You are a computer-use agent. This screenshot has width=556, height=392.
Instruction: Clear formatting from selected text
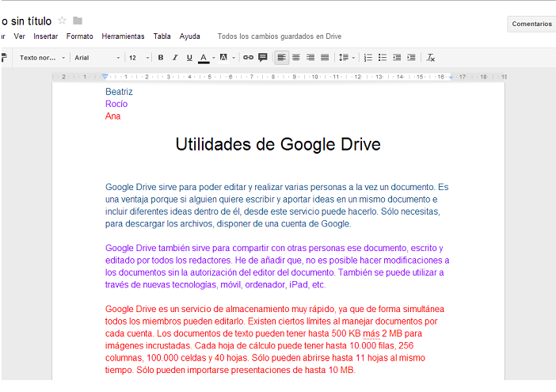[x=431, y=57]
